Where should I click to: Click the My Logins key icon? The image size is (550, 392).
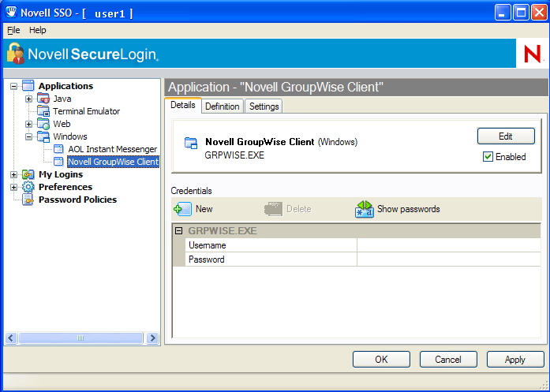pyautogui.click(x=28, y=174)
